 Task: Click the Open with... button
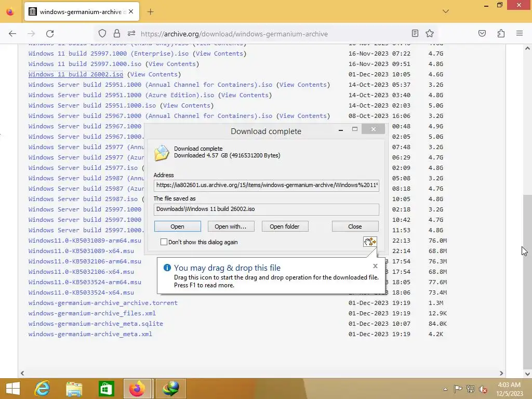click(231, 227)
